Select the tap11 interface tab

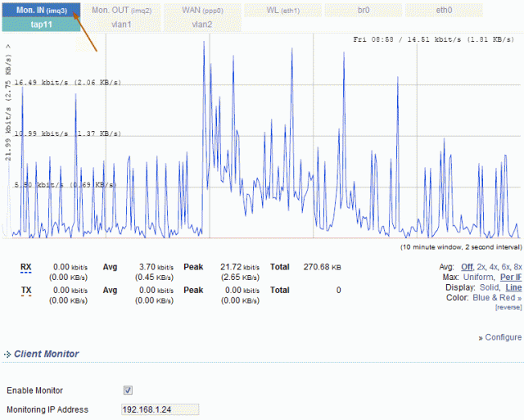(42, 25)
